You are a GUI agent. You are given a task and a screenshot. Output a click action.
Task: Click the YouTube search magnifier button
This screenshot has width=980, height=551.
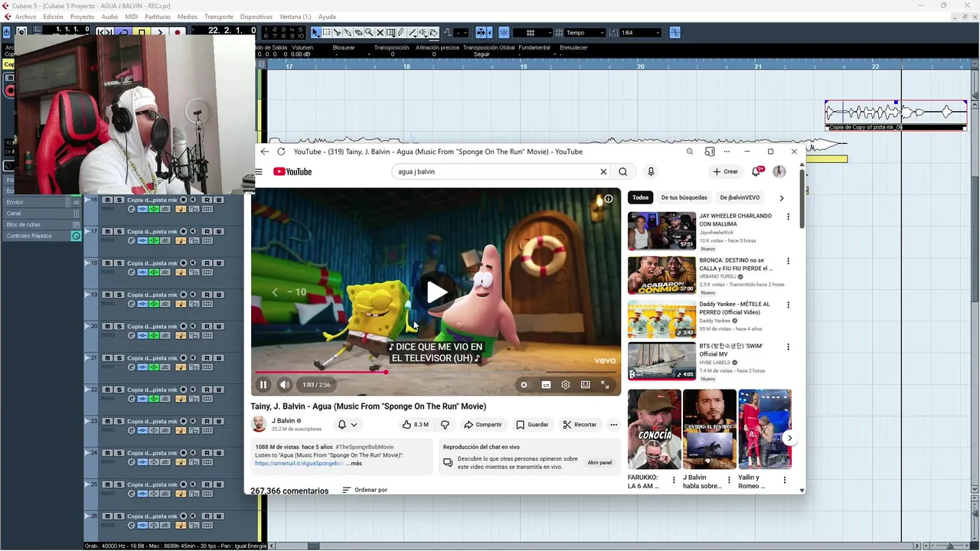(623, 171)
